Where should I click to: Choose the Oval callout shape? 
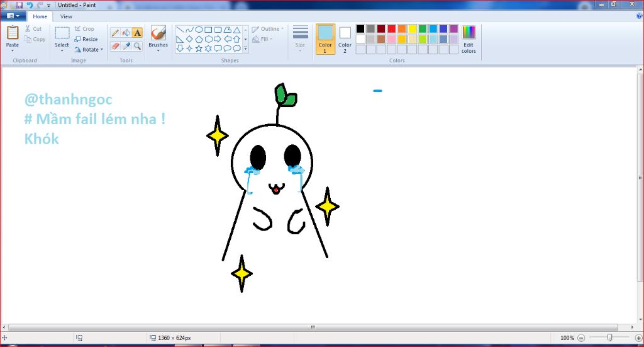pyautogui.click(x=227, y=48)
